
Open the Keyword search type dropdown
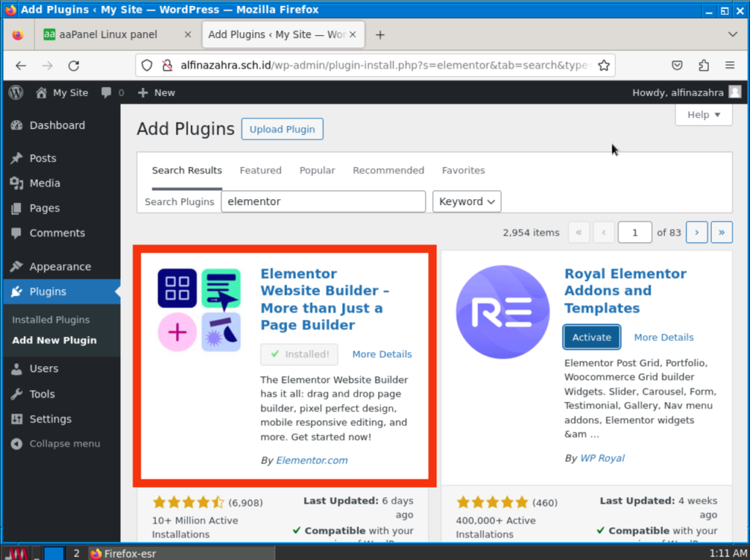tap(467, 201)
